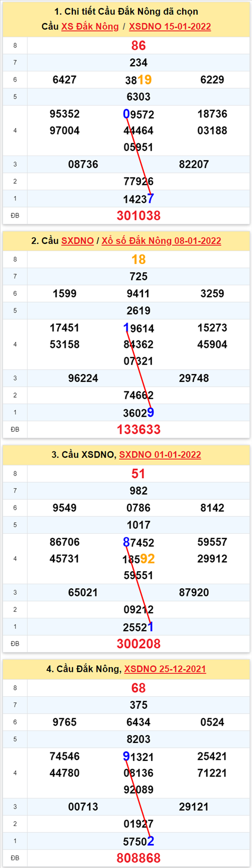Open the XS Đắk Nông link
252x868 pixels.
(90, 26)
